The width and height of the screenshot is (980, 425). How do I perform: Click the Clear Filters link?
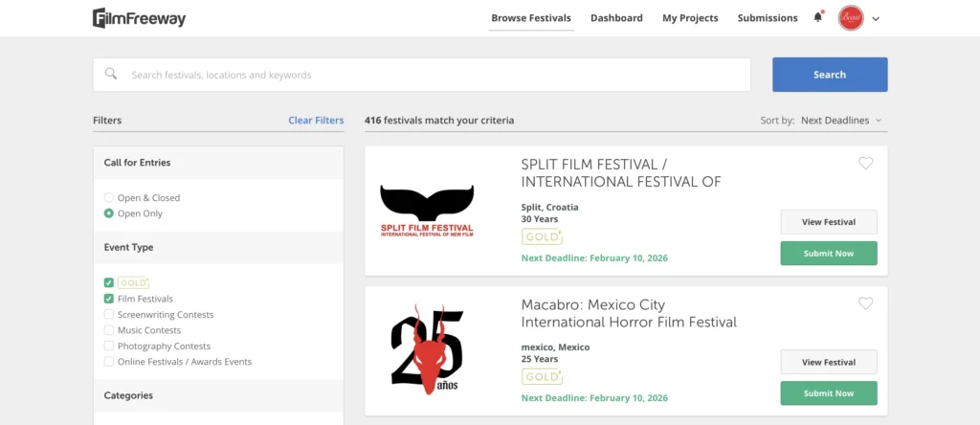(316, 121)
